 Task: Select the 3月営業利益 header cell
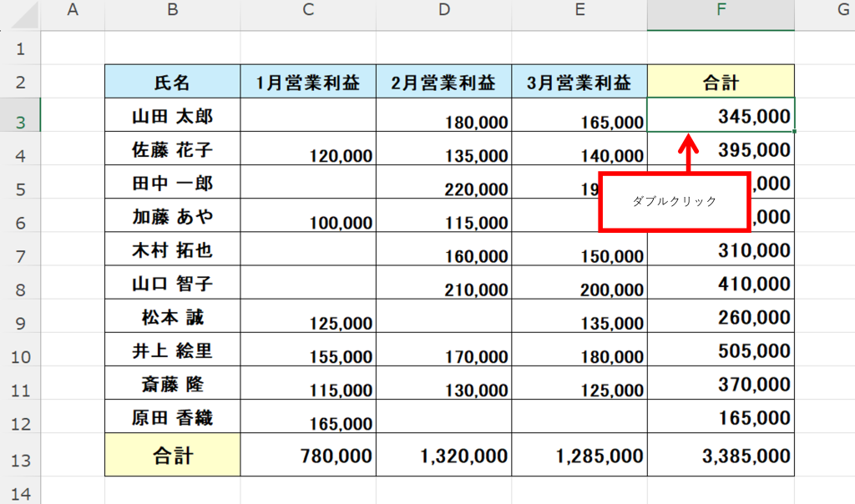(x=579, y=82)
